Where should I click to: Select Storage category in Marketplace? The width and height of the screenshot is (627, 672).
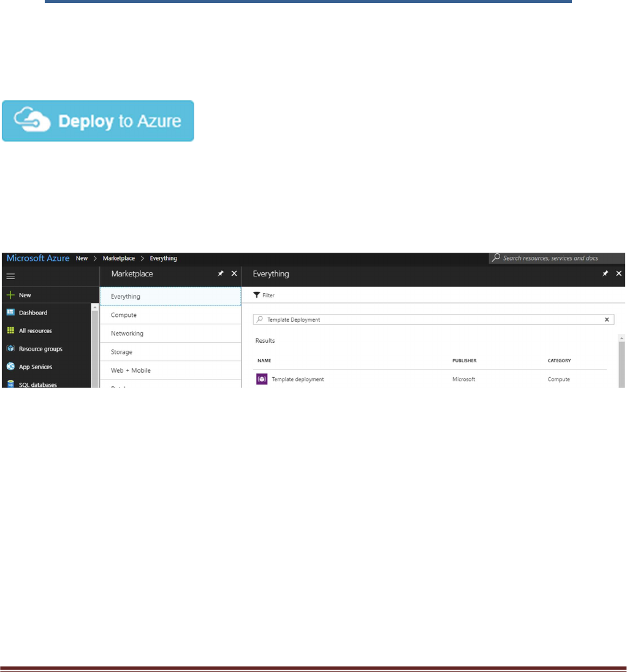click(x=170, y=351)
